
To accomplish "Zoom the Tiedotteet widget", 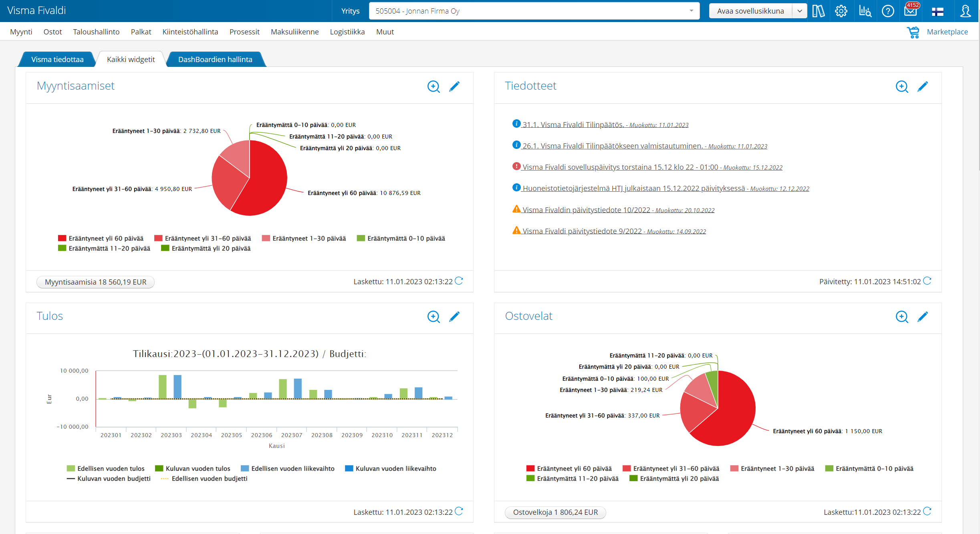I will [902, 86].
